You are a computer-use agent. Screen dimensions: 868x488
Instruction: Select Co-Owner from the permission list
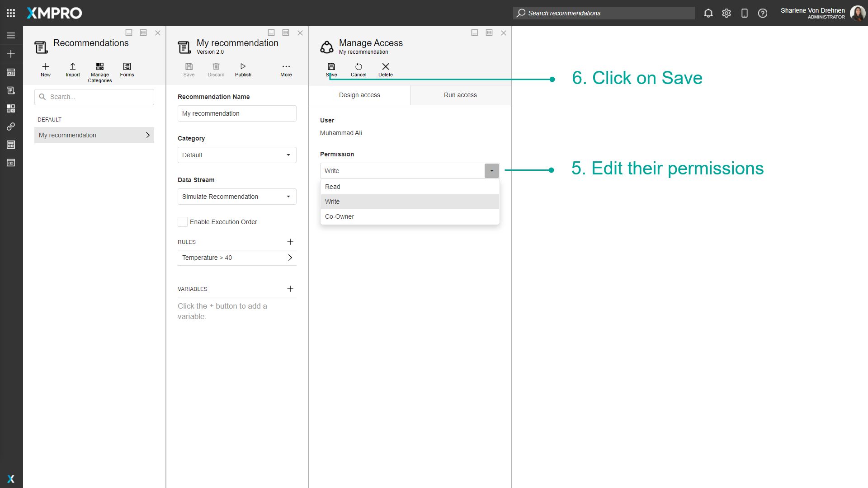pyautogui.click(x=340, y=216)
